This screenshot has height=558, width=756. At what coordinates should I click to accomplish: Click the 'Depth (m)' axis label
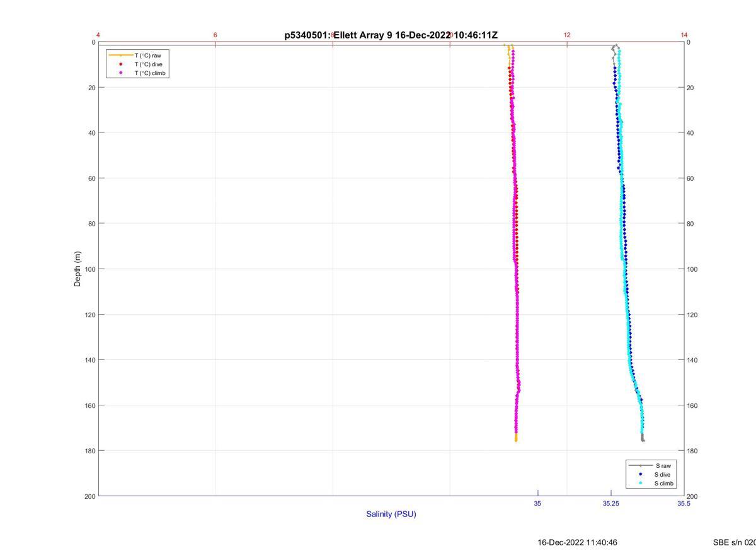coord(78,269)
